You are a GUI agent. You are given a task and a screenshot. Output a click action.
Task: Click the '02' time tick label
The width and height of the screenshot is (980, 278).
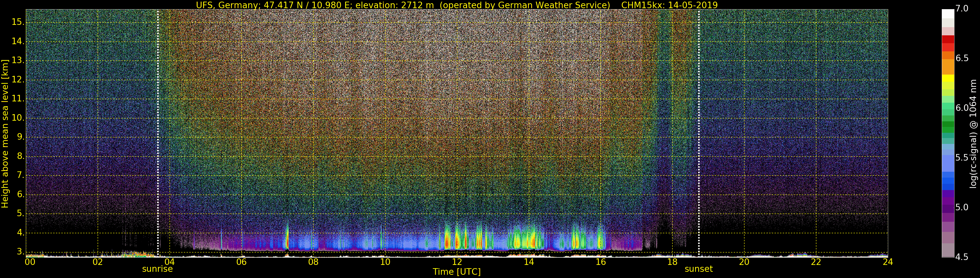(98, 262)
